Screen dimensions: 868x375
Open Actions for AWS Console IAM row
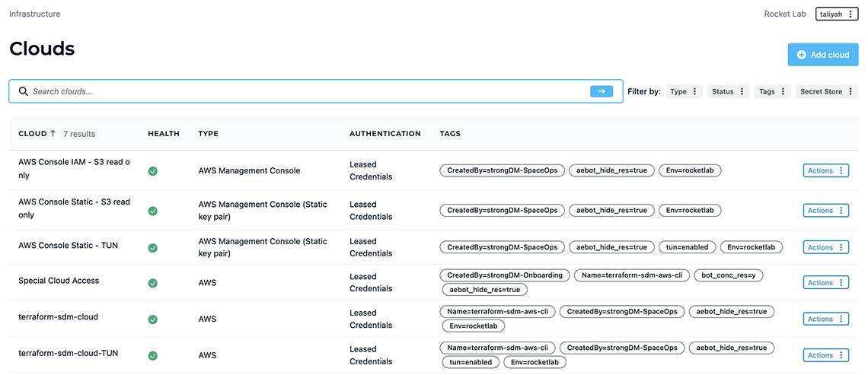coord(826,170)
